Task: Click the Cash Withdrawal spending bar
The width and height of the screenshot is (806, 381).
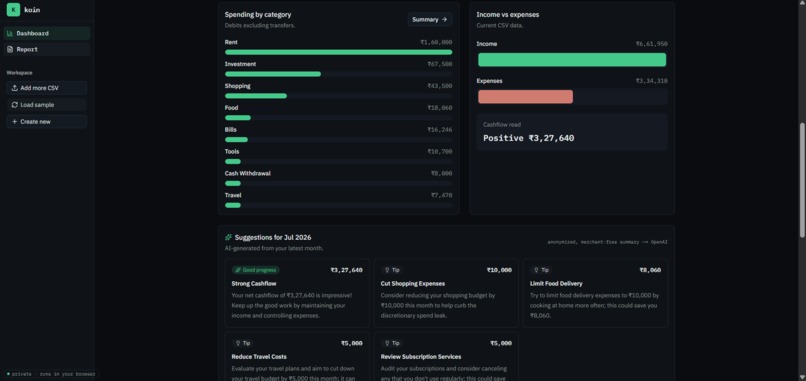Action: 233,183
